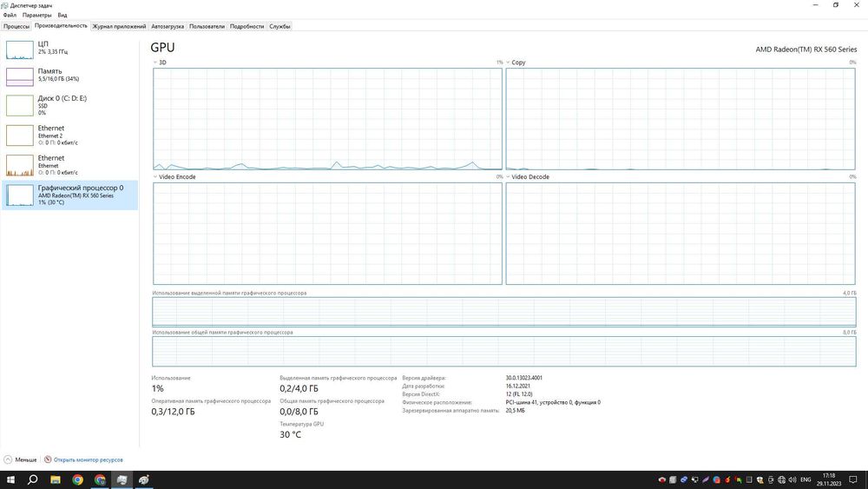868x489 pixels.
Task: Click the value 0,3/12,0 ГБ
Action: [x=174, y=412]
